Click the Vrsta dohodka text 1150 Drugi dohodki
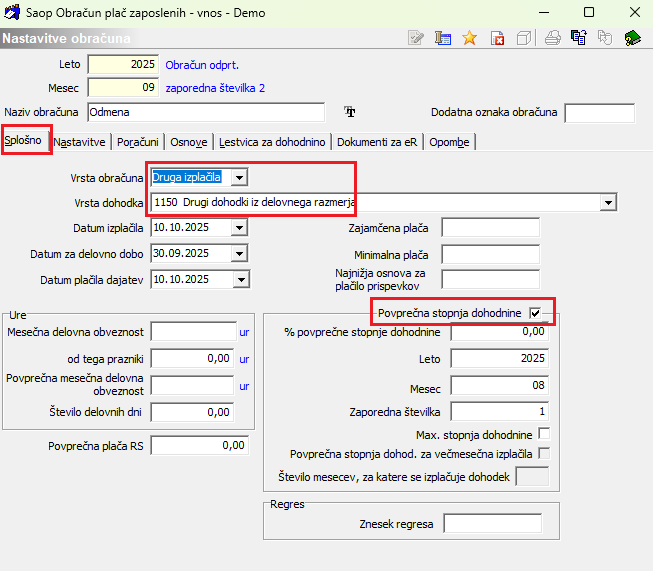The image size is (653, 571). point(254,202)
